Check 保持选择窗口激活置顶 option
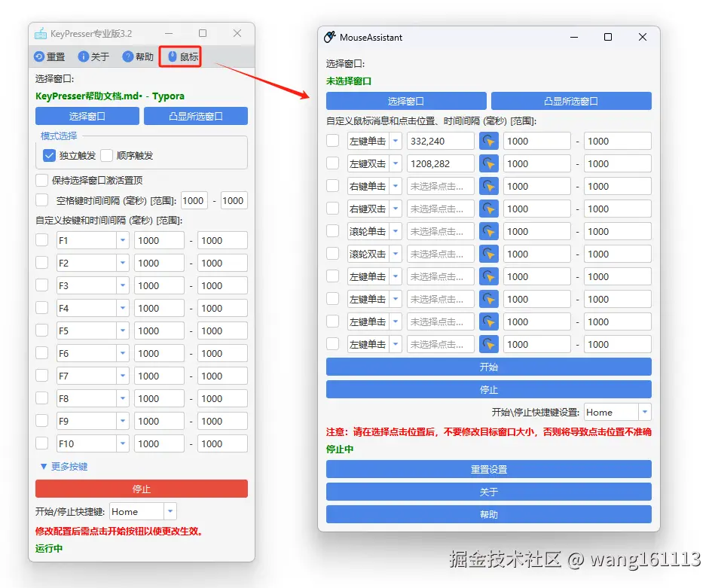The image size is (718, 588). pos(42,180)
